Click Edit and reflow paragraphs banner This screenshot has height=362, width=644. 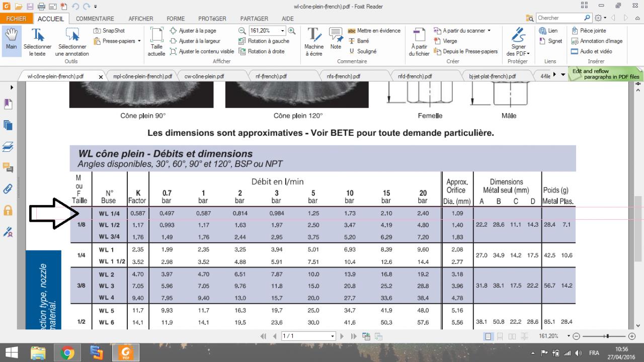point(605,74)
